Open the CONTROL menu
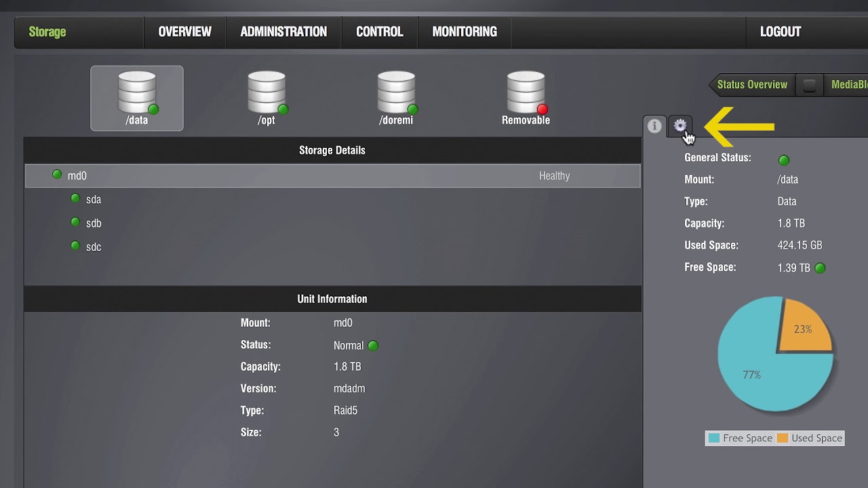The image size is (868, 488). coord(380,32)
